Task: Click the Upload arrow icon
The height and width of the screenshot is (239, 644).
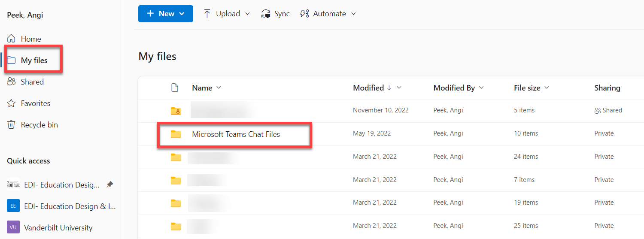Action: point(207,14)
